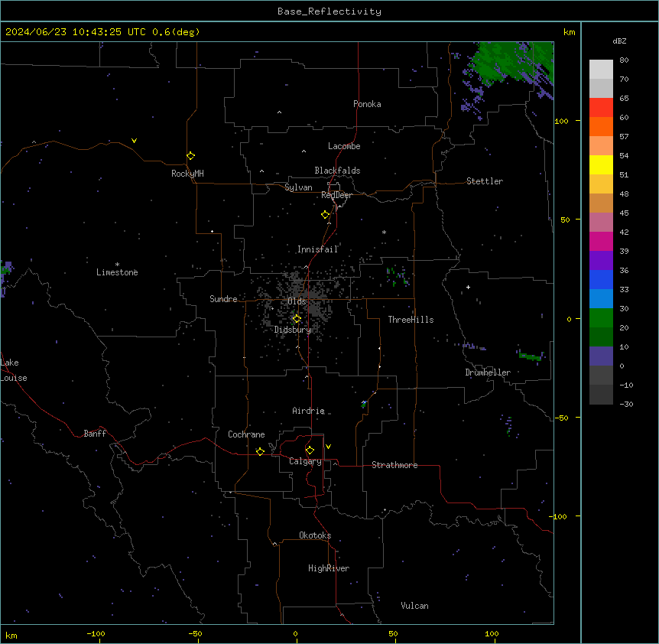Click the purple 39 dBZ legend swatch
Screen dimensions: 659x644
601,260
